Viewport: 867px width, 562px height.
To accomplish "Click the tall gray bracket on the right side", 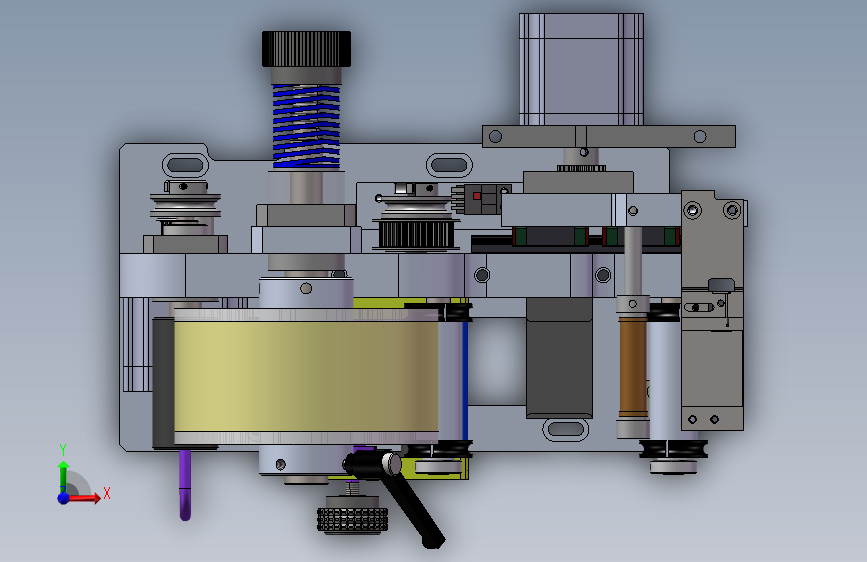I will click(712, 310).
